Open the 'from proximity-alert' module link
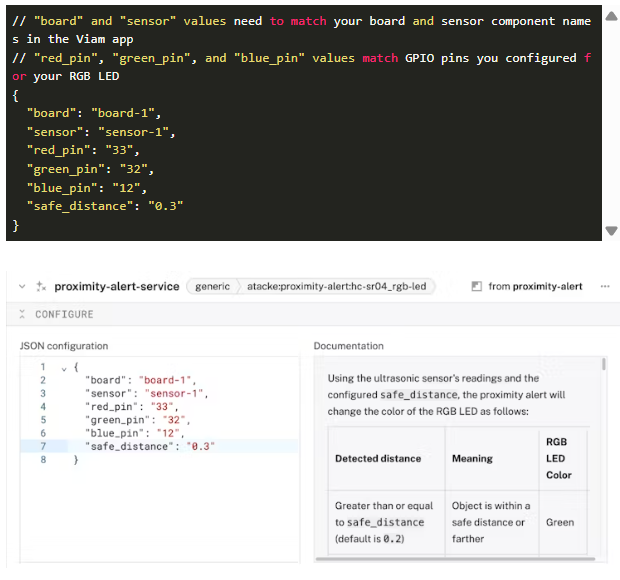Screen dimensions: 620x580 pyautogui.click(x=535, y=286)
